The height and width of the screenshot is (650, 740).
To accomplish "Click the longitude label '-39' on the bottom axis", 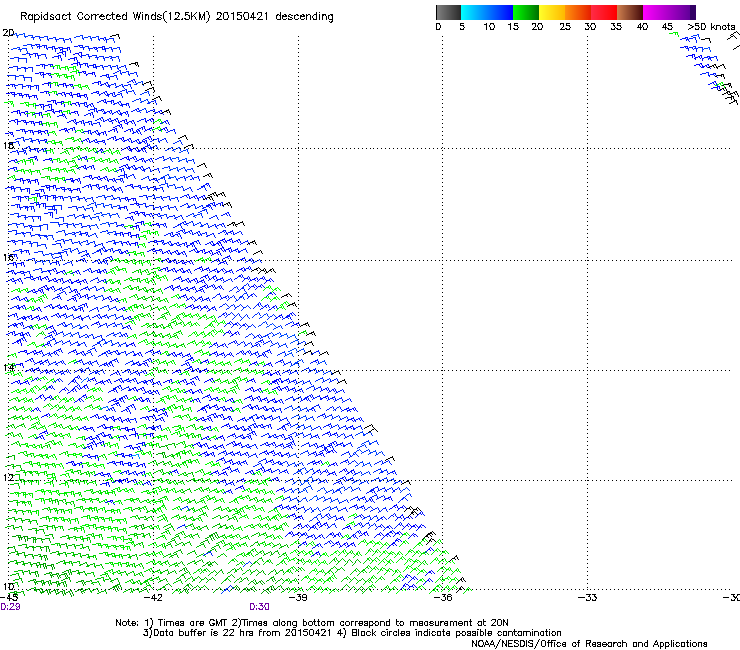I will [298, 597].
